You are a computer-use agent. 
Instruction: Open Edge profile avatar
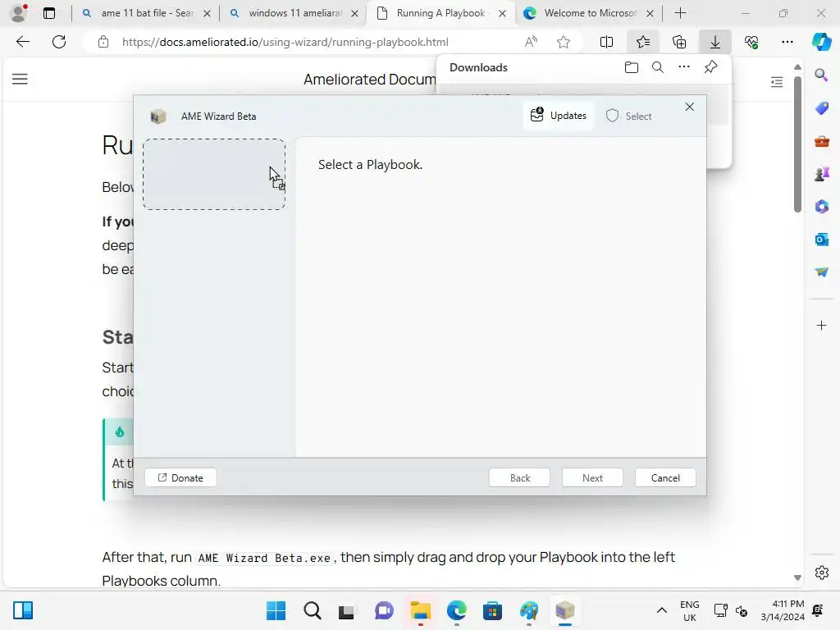coord(19,13)
